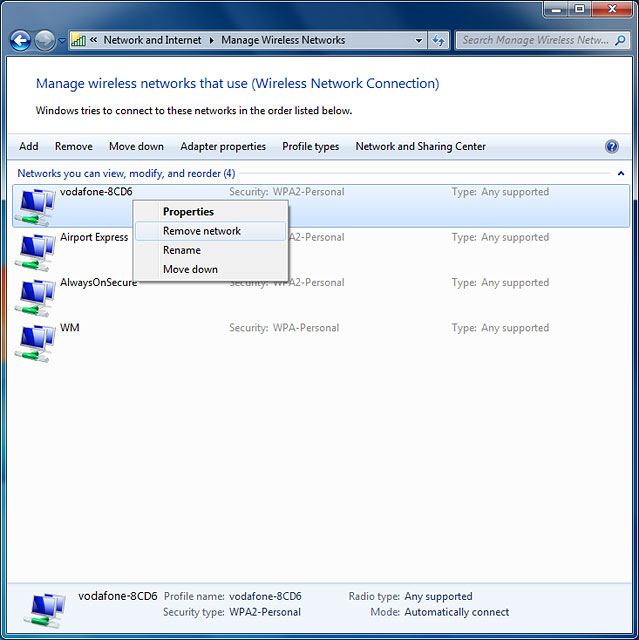Open the address bar history dropdown arrow
The height and width of the screenshot is (640, 639).
(419, 41)
